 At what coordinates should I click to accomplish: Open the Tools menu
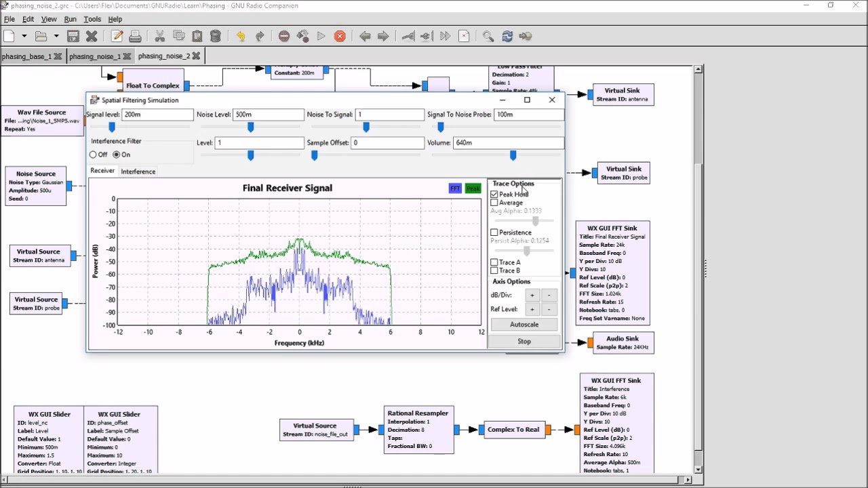click(x=92, y=19)
